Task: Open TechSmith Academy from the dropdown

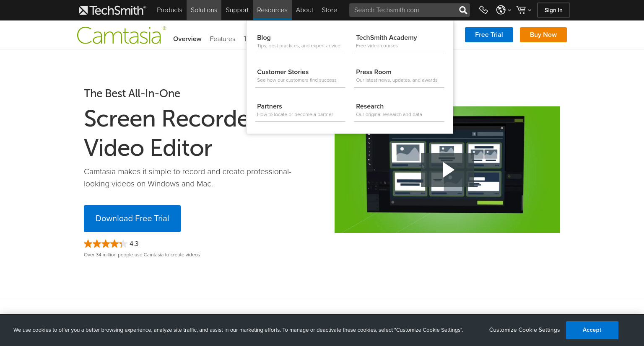Action: click(x=399, y=41)
